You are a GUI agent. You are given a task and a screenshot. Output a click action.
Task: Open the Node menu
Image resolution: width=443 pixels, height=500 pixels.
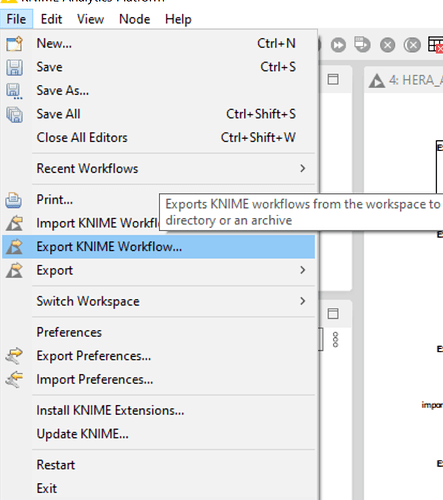click(x=135, y=19)
